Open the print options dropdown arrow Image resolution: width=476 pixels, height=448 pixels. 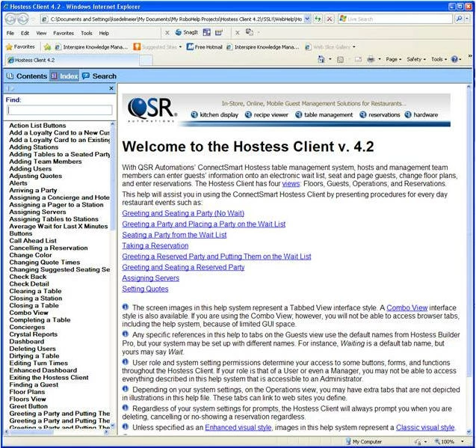click(x=379, y=60)
